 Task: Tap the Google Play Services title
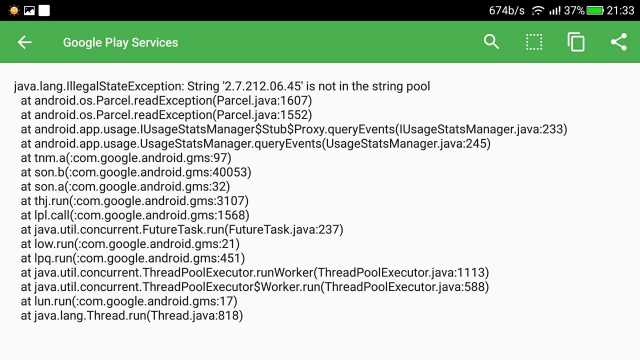(x=120, y=42)
